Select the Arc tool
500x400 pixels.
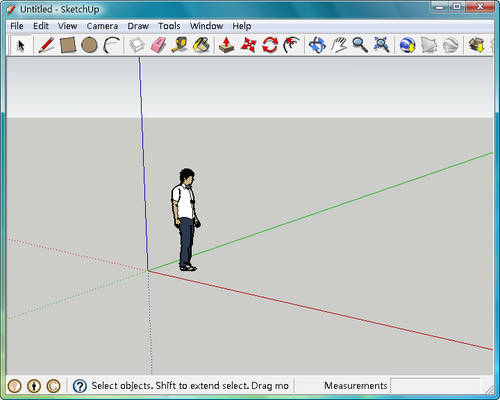coord(111,45)
